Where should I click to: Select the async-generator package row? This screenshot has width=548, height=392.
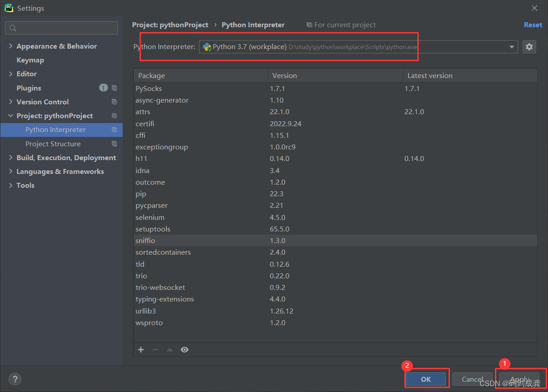(335, 100)
